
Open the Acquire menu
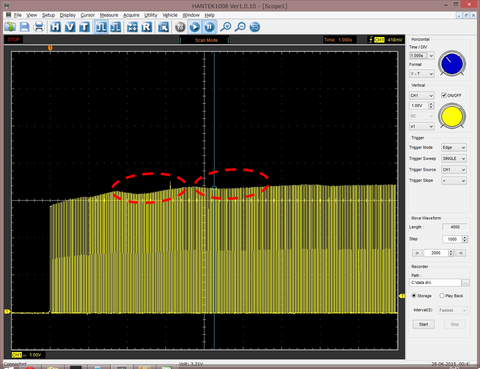pos(131,15)
